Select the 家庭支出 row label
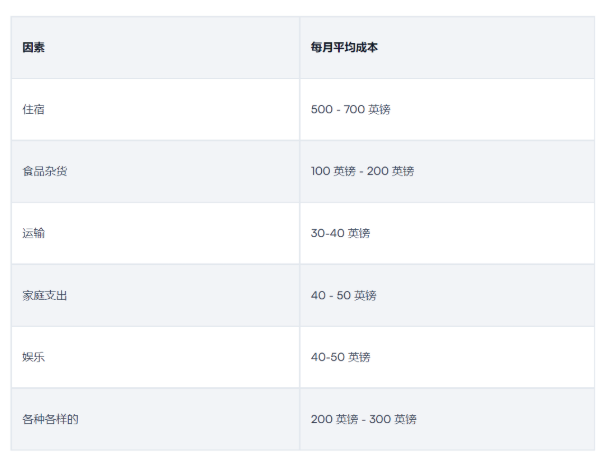The width and height of the screenshot is (605, 457). point(45,295)
